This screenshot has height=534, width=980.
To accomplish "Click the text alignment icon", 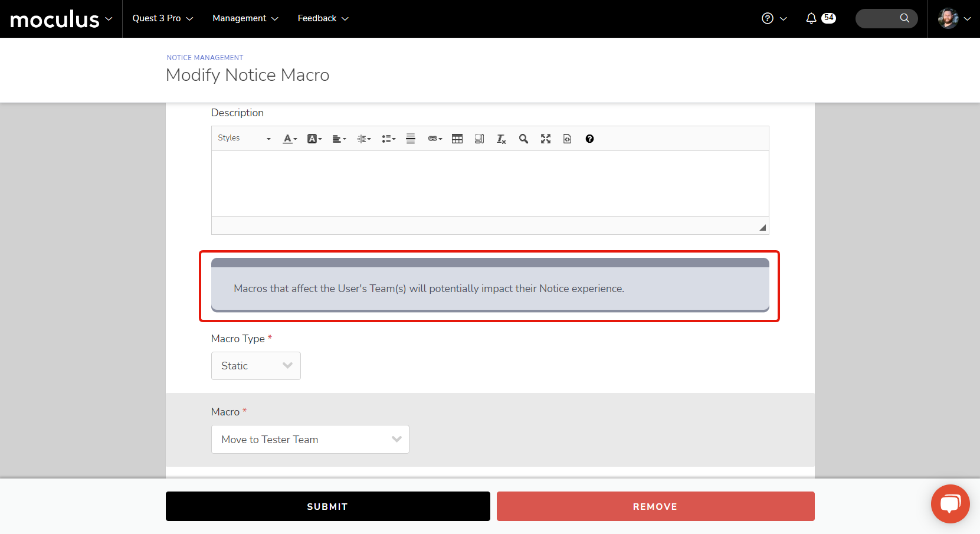I will [339, 139].
